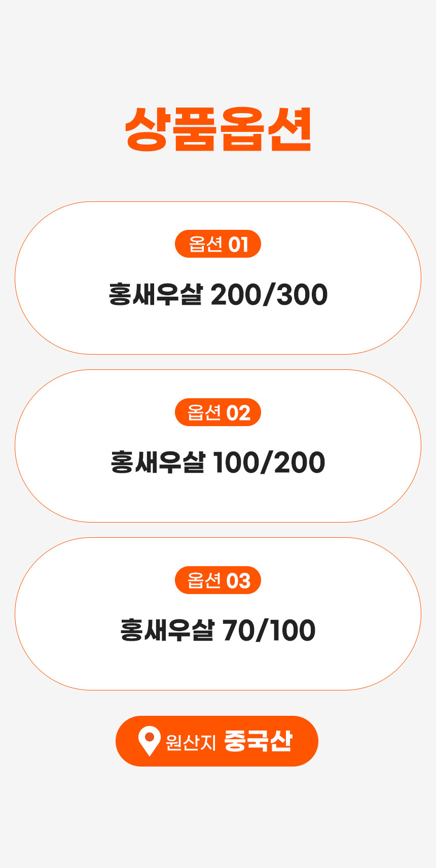Viewport: 436px width, 868px height.
Task: Click the 300 in option 01 size
Action: (303, 295)
